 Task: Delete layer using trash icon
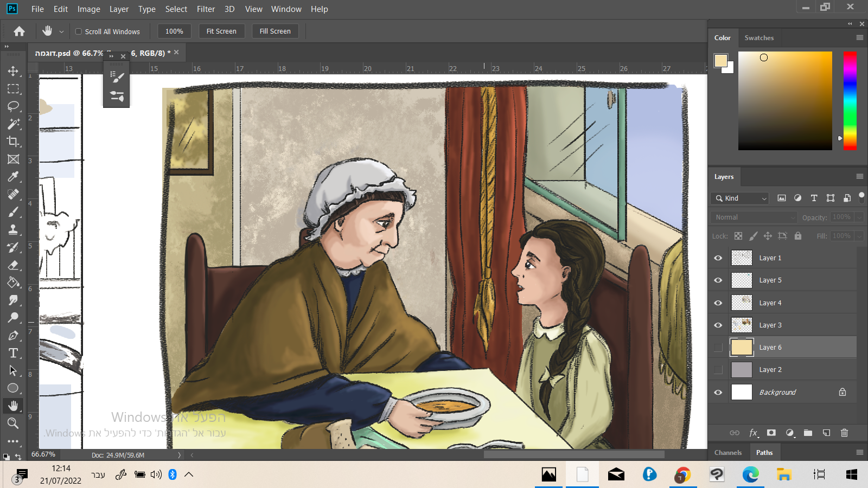point(844,433)
